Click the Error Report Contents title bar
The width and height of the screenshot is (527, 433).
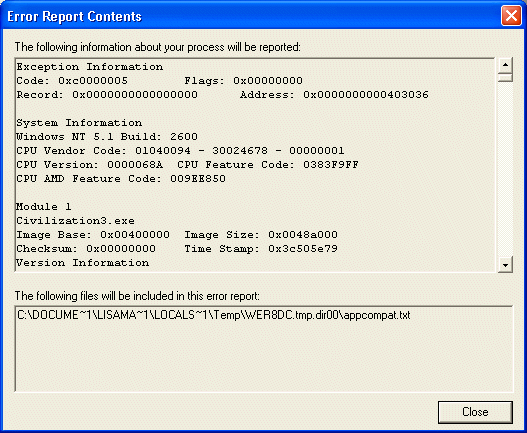click(x=252, y=16)
